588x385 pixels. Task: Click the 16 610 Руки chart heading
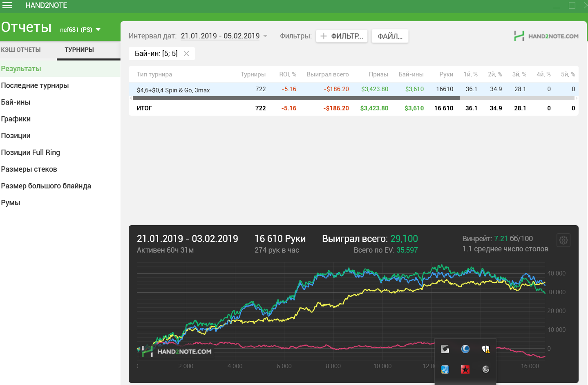point(280,239)
